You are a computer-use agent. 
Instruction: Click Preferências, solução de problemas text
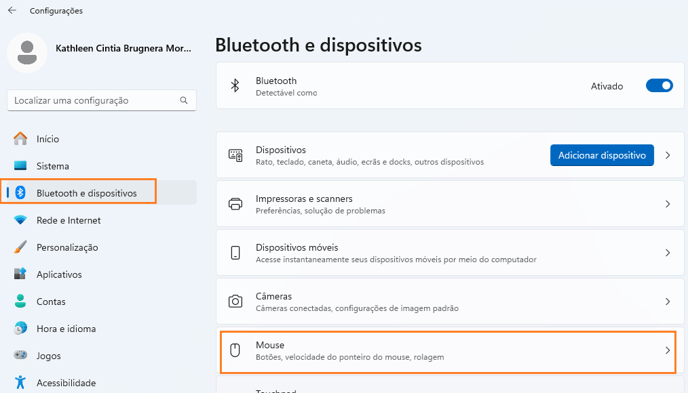pyautogui.click(x=320, y=211)
